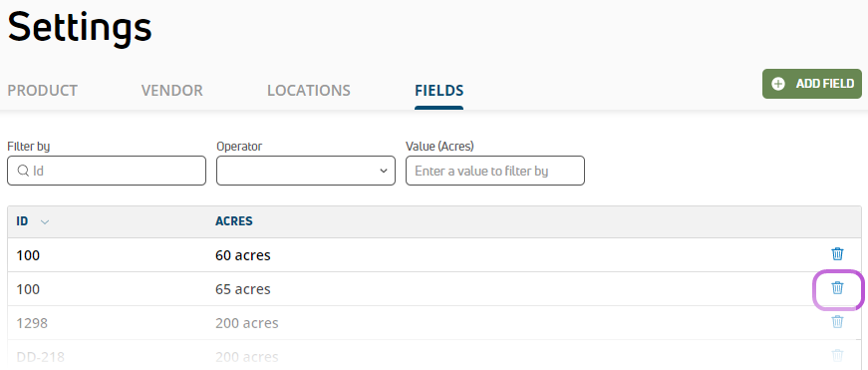Image resolution: width=868 pixels, height=370 pixels.
Task: Select the row with 200 acres for 1298
Action: click(x=434, y=322)
